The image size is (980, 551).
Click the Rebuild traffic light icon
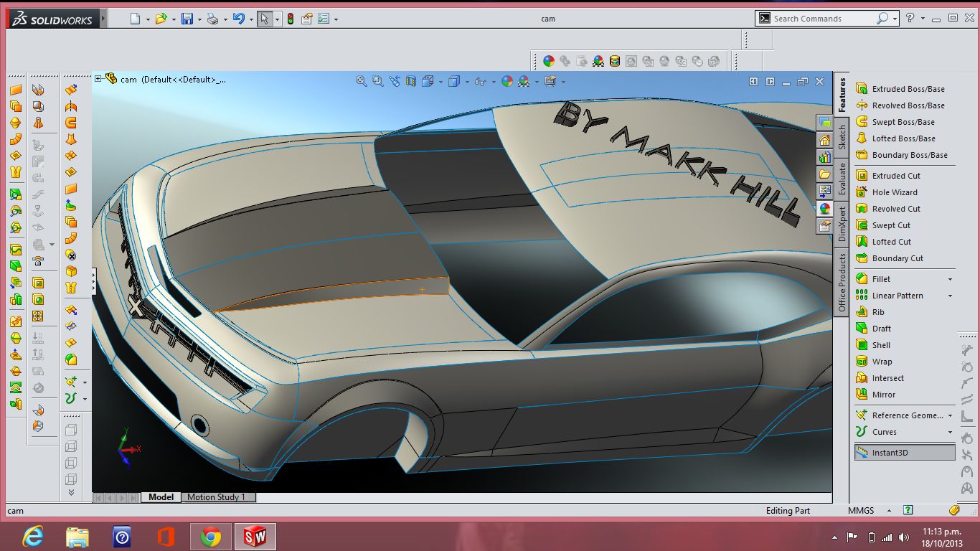(x=291, y=19)
